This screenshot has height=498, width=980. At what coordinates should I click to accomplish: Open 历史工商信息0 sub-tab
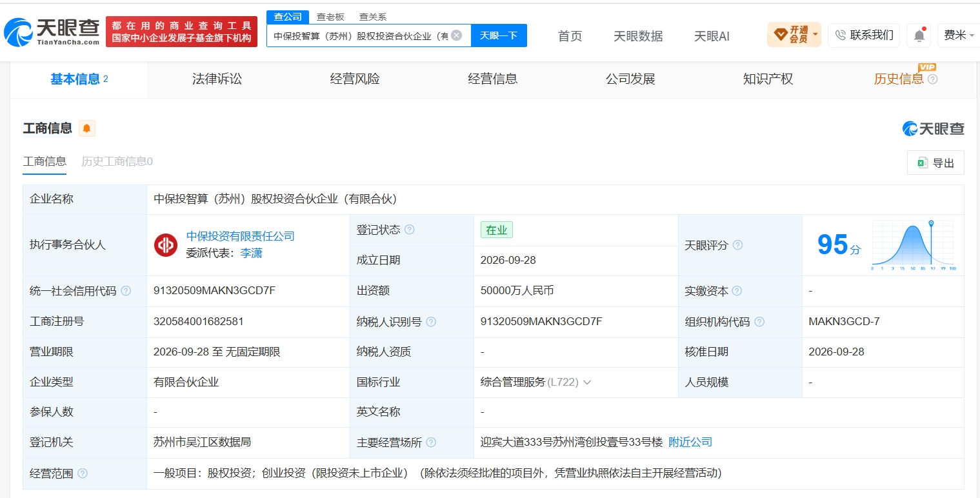[x=117, y=161]
